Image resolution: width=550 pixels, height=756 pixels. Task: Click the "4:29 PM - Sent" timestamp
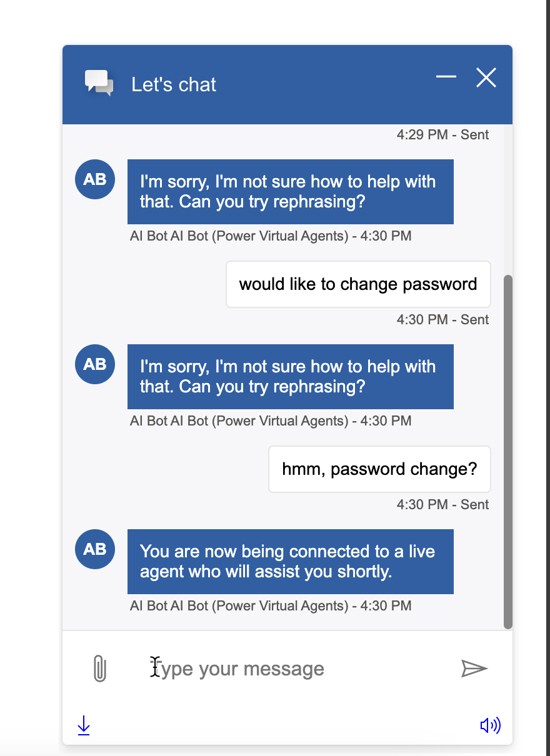pos(442,134)
